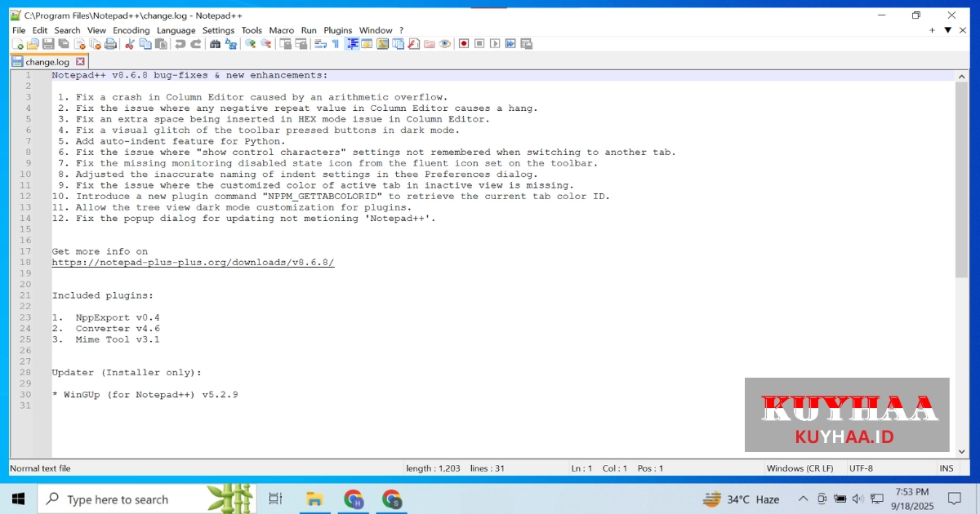Open the File menu
Image resolution: width=980 pixels, height=514 pixels.
point(18,30)
